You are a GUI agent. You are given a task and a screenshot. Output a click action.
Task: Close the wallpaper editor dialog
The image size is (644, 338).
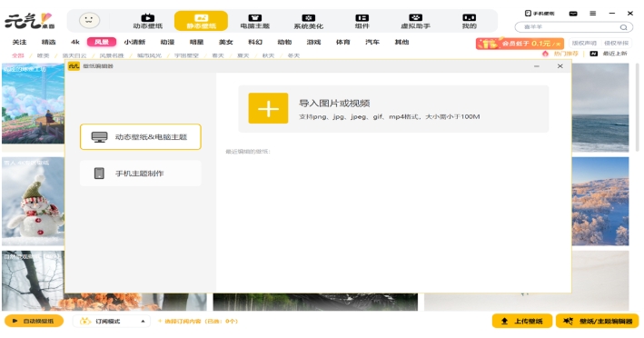pyautogui.click(x=560, y=66)
